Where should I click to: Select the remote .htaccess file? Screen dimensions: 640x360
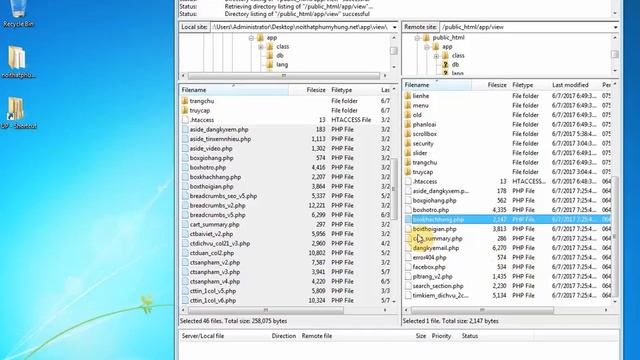424,182
